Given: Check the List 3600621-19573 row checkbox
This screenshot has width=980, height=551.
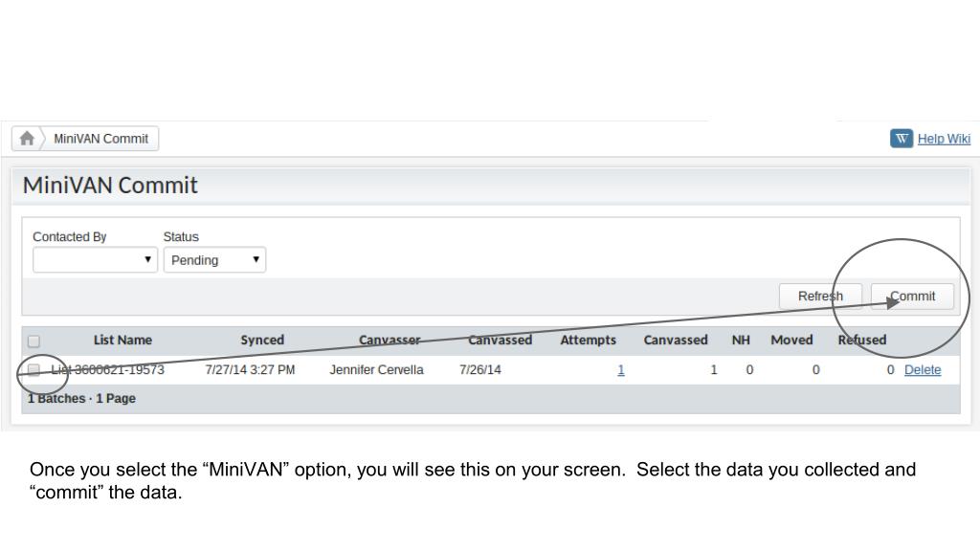Looking at the screenshot, I should click(33, 370).
